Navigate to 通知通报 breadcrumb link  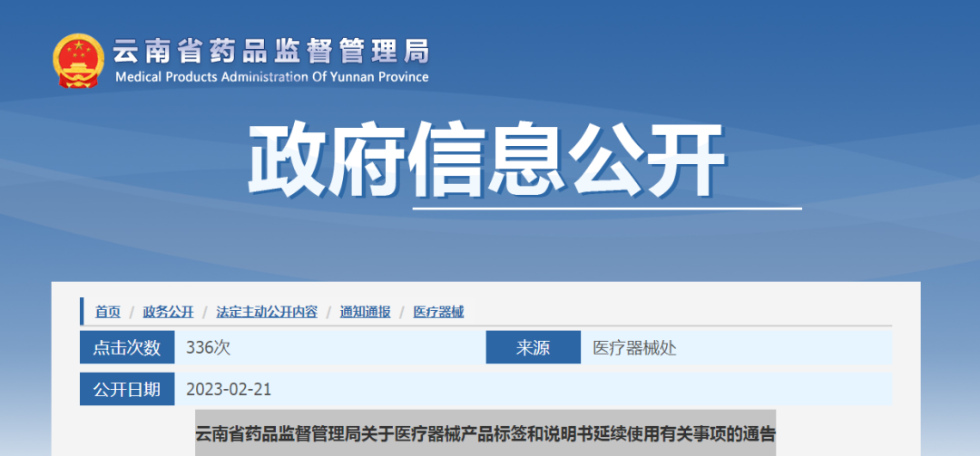pyautogui.click(x=366, y=313)
